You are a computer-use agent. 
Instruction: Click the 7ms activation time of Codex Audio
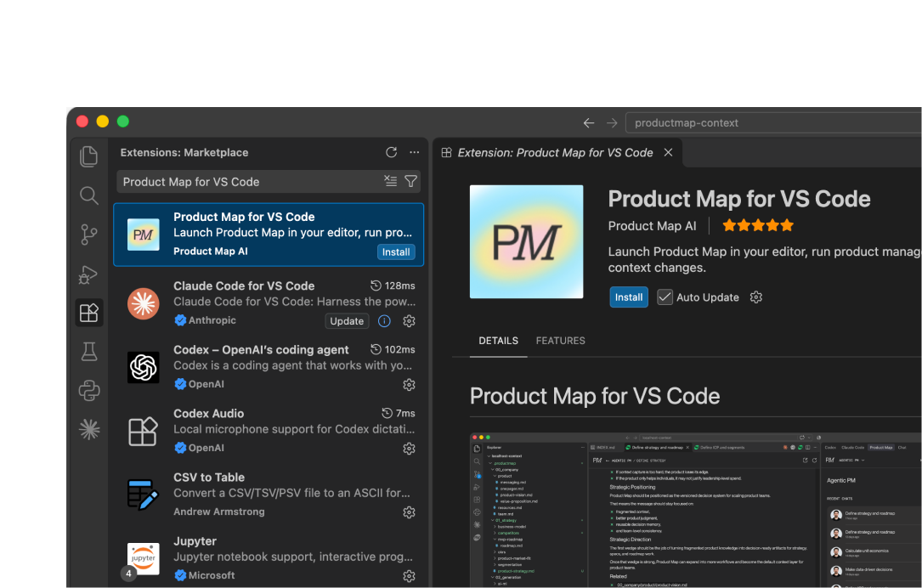(399, 413)
